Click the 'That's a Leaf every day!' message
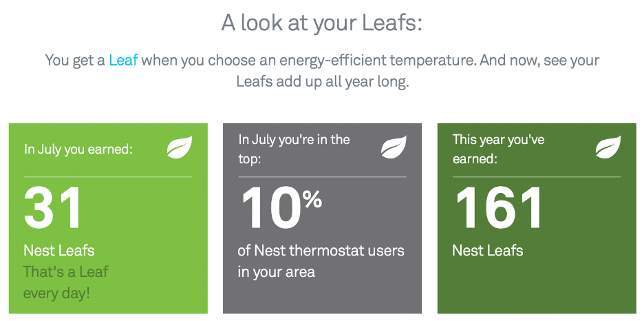Viewport: 644px width, 321px height. coord(66,282)
